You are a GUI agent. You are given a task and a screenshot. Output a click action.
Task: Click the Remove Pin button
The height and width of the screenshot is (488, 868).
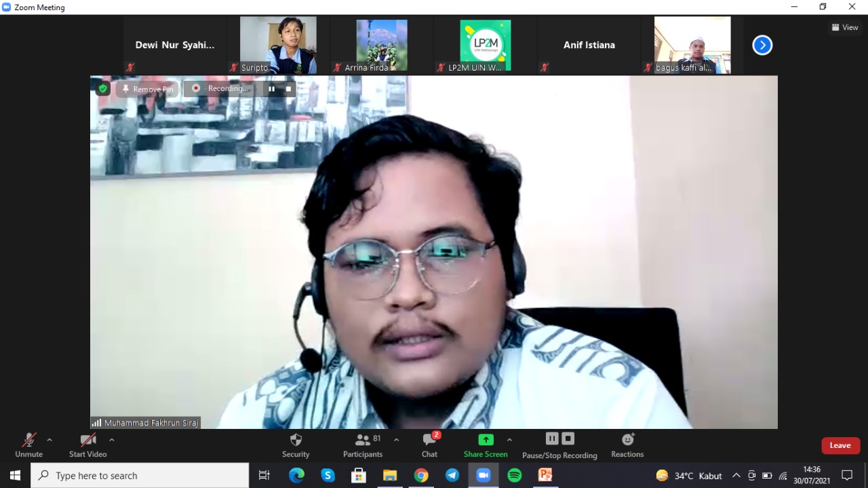(x=147, y=89)
